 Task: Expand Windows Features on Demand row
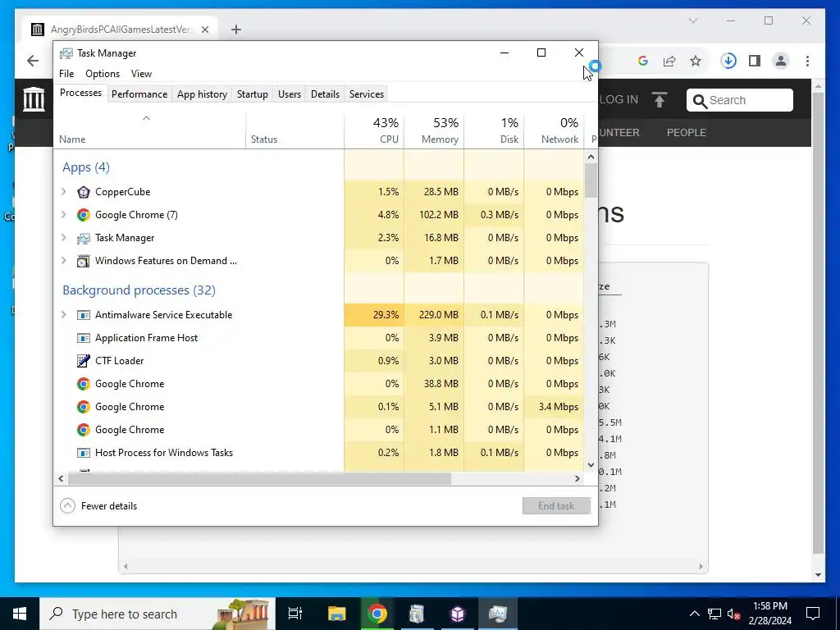pyautogui.click(x=64, y=261)
